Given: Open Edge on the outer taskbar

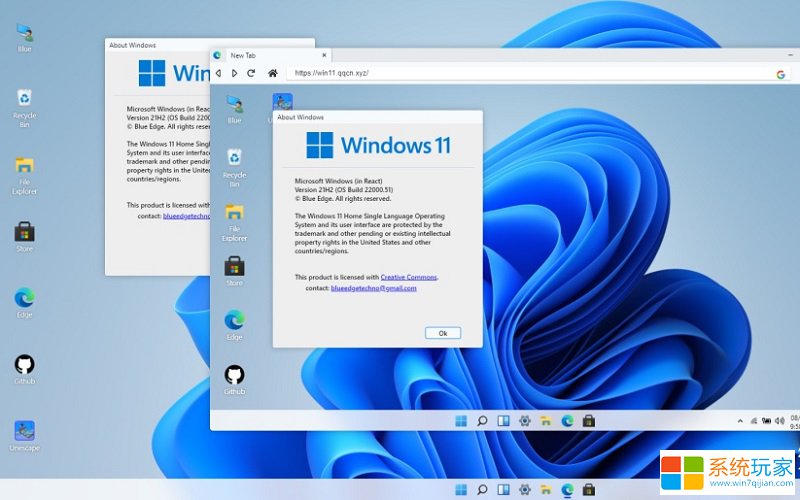Looking at the screenshot, I should pos(567,490).
